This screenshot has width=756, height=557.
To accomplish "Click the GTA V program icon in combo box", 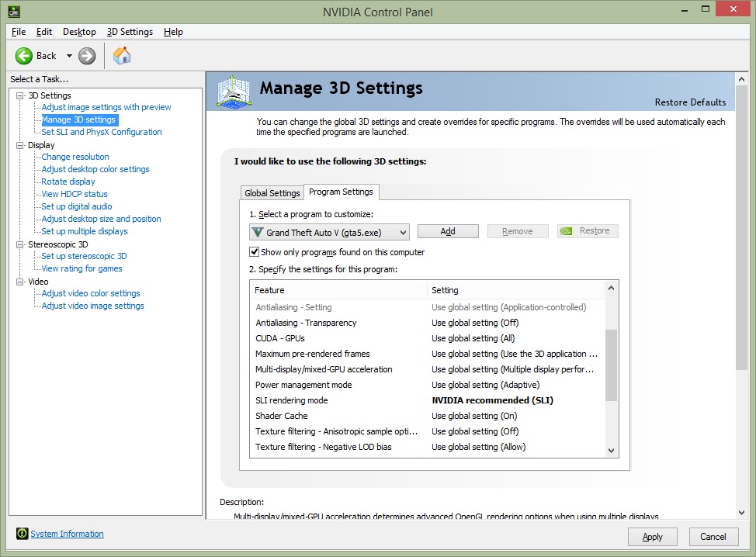I will tap(258, 232).
